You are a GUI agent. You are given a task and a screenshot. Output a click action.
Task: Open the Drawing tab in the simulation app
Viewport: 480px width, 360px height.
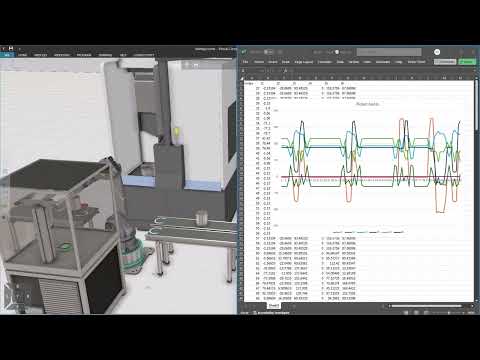tap(105, 55)
